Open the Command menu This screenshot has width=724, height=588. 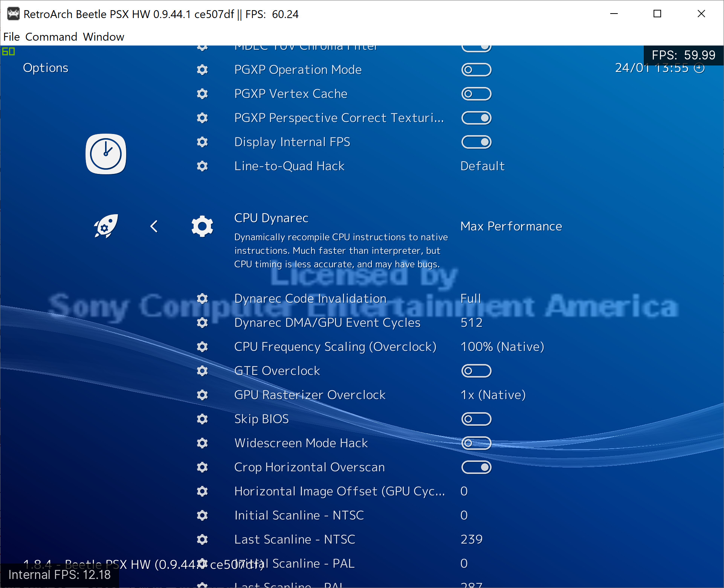pos(51,37)
